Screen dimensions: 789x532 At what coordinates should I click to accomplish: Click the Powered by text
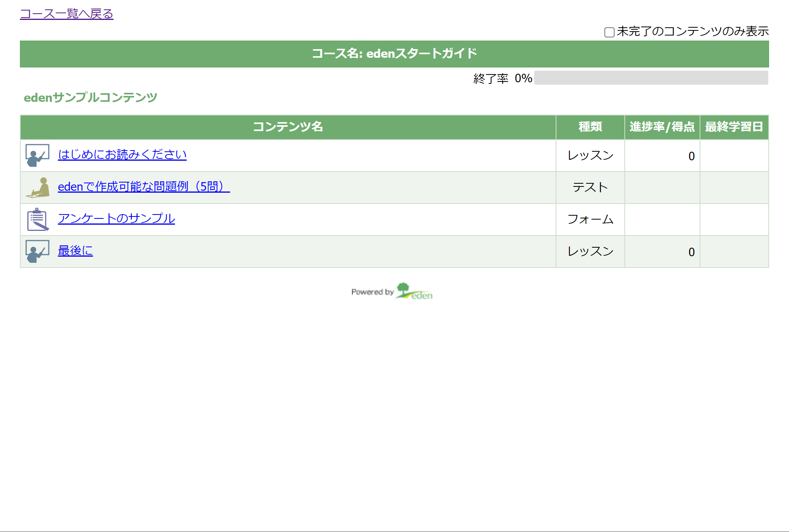click(373, 292)
